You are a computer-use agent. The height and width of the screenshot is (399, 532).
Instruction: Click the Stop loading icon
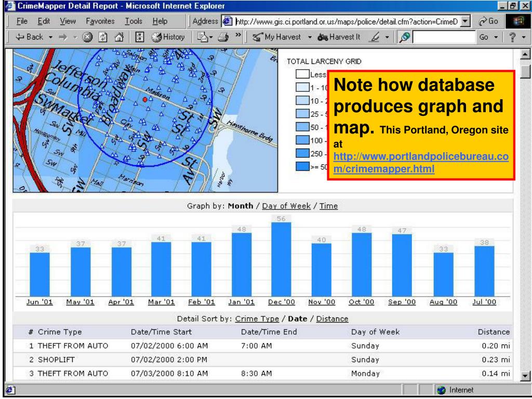[x=87, y=37]
